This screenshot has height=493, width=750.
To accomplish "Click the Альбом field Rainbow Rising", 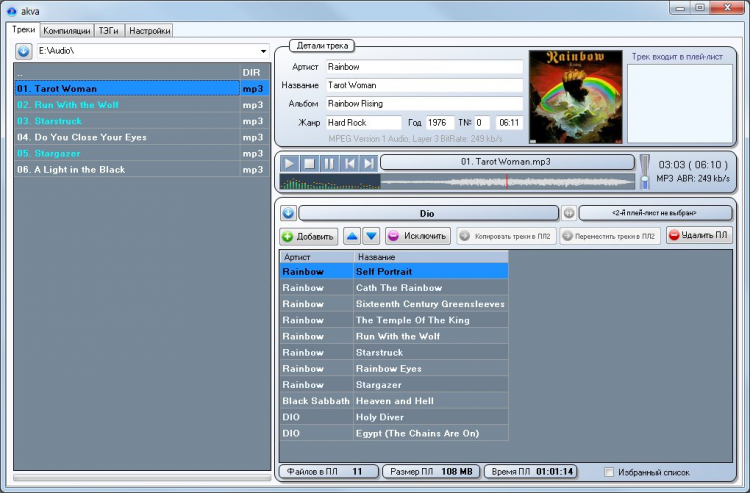I will (424, 104).
